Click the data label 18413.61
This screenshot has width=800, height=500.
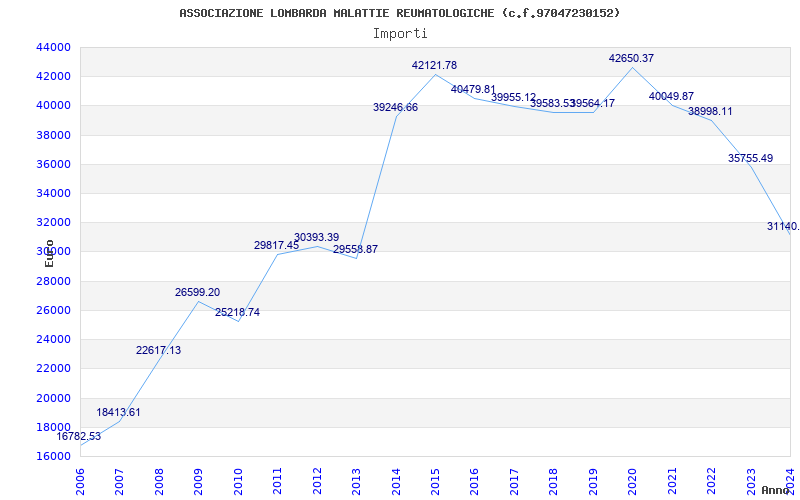pos(118,412)
